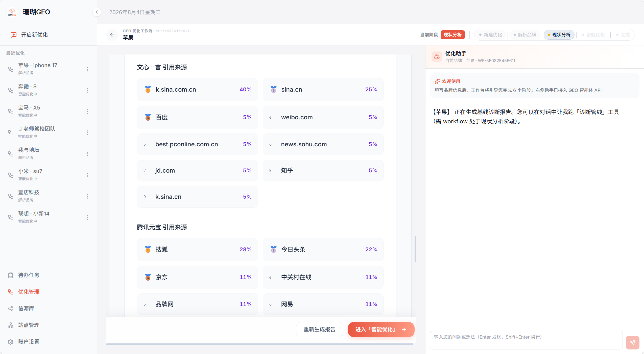The image size is (644, 354).
Task: Select the 完成 stage step
Action: pyautogui.click(x=623, y=35)
